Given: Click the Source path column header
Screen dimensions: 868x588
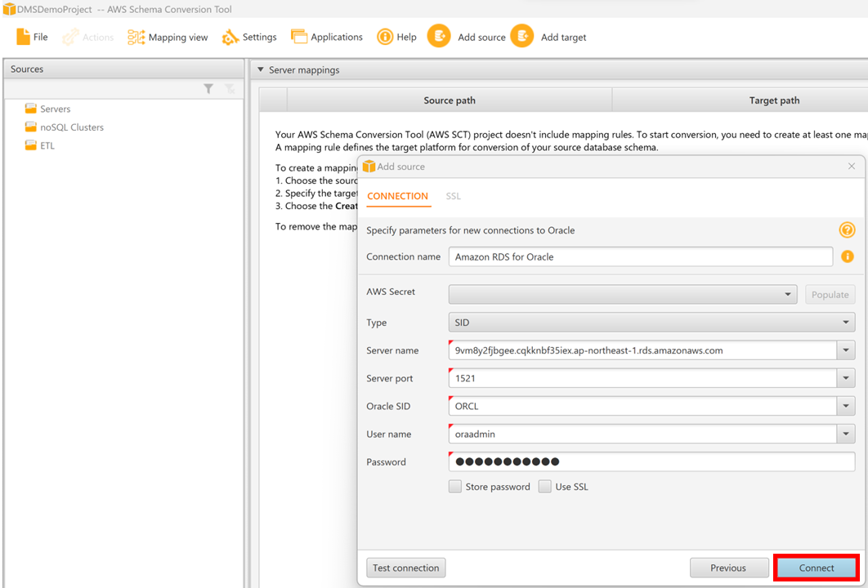Looking at the screenshot, I should click(x=449, y=100).
